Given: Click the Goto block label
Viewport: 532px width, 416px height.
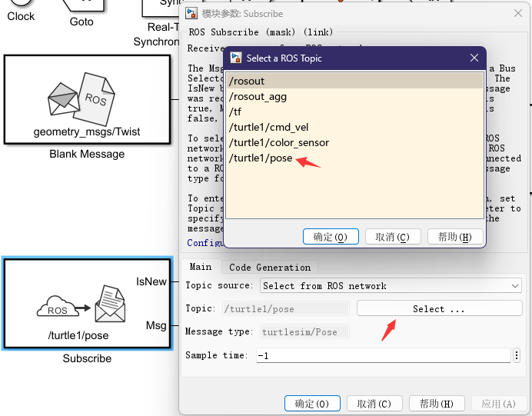Looking at the screenshot, I should [81, 22].
